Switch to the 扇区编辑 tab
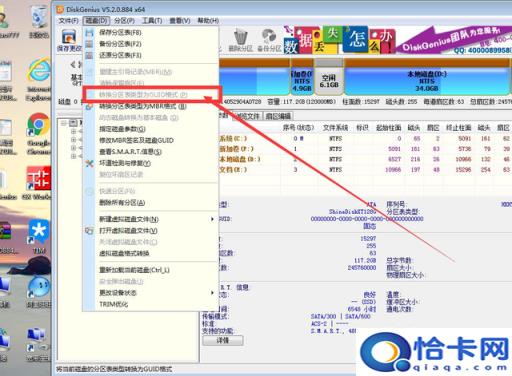 (279, 116)
